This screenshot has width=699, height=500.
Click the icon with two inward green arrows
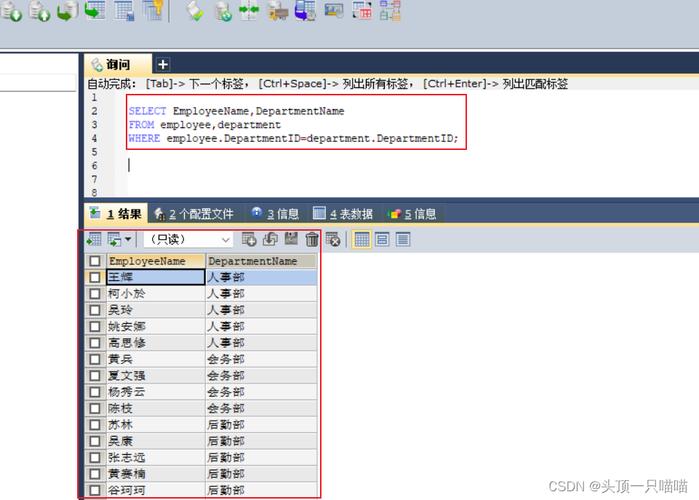(249, 11)
